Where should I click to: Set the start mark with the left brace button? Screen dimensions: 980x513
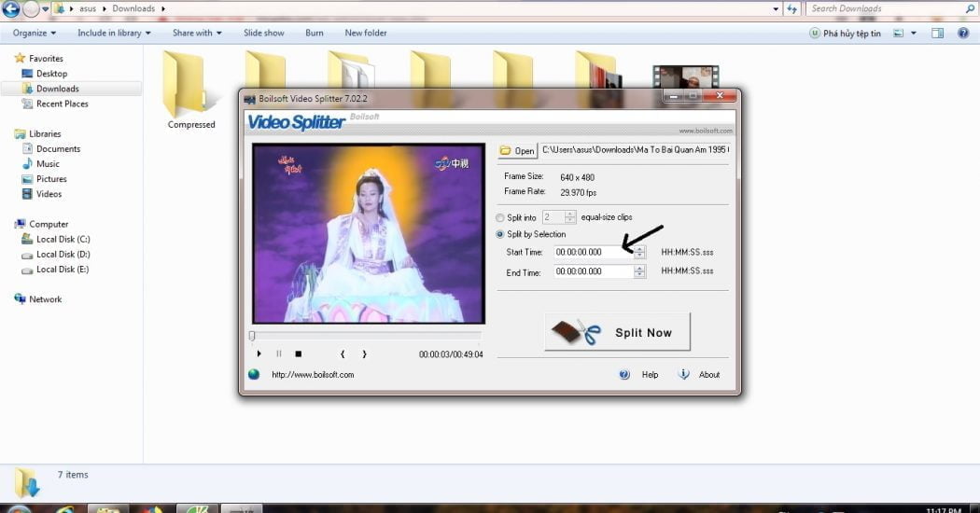point(343,354)
